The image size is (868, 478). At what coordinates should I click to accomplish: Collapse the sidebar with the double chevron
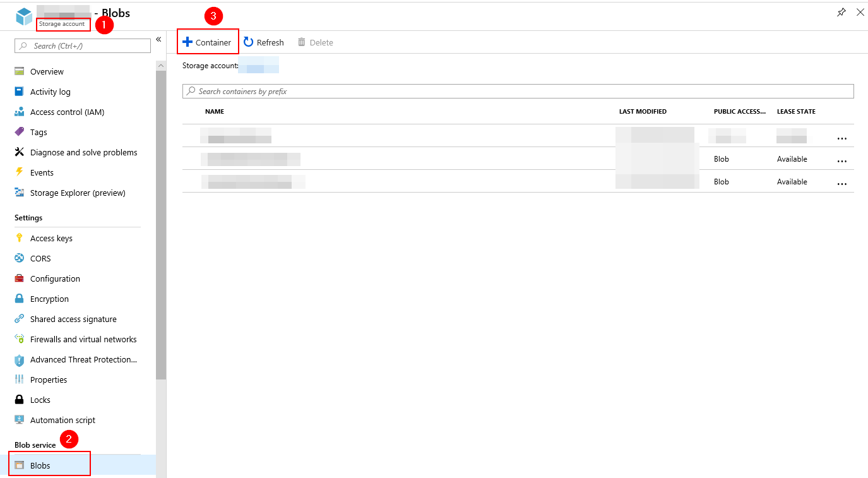(x=158, y=39)
